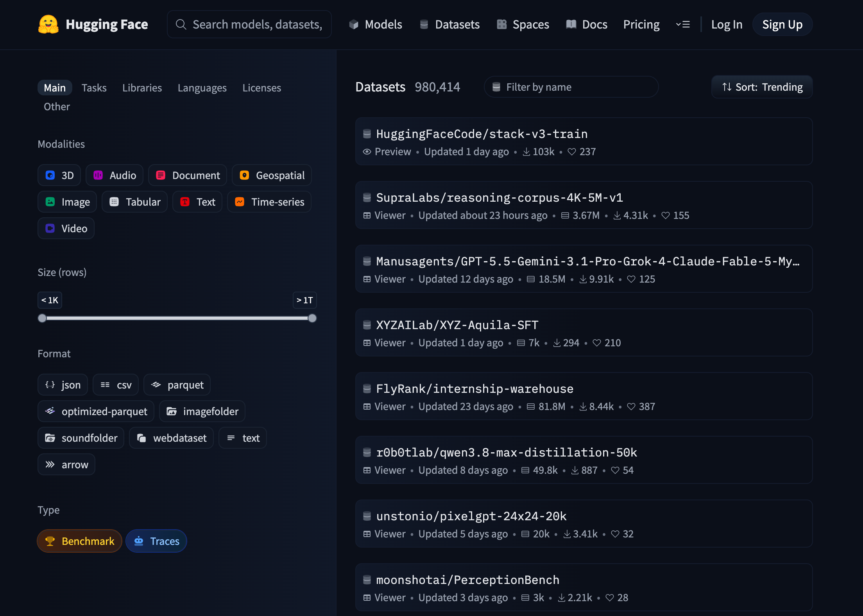
Task: Select the parquet format filter
Action: pyautogui.click(x=177, y=385)
